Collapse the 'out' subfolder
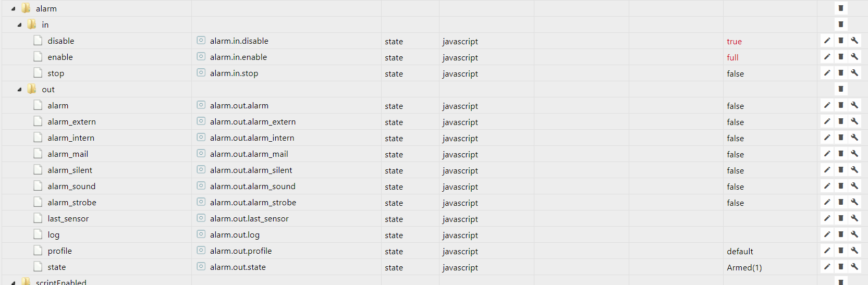The height and width of the screenshot is (285, 868). [x=19, y=90]
